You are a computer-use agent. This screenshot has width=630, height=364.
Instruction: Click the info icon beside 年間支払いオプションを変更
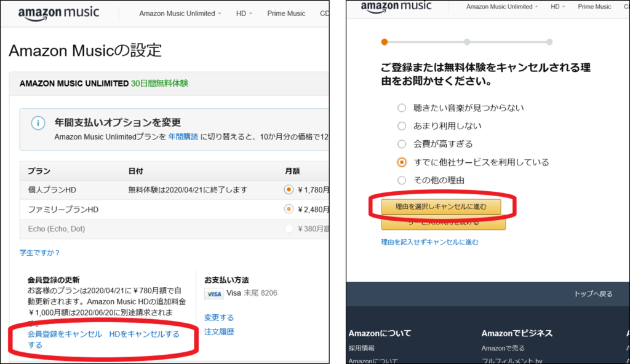[x=38, y=123]
